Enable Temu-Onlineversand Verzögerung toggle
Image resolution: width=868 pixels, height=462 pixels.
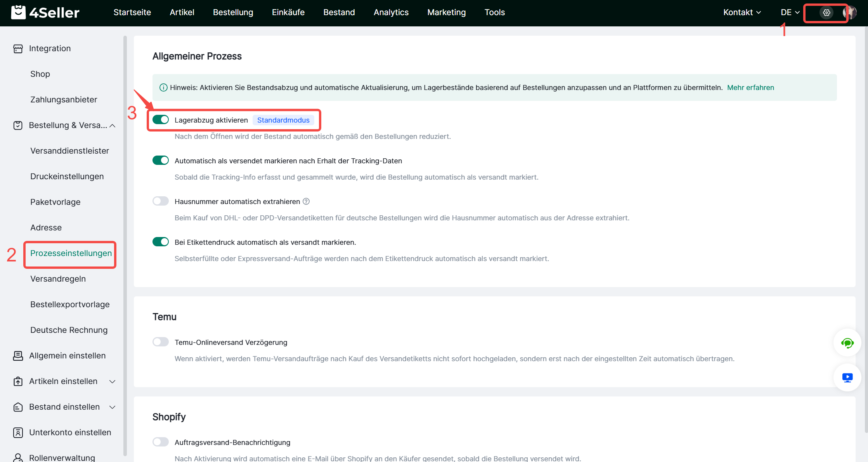(161, 342)
